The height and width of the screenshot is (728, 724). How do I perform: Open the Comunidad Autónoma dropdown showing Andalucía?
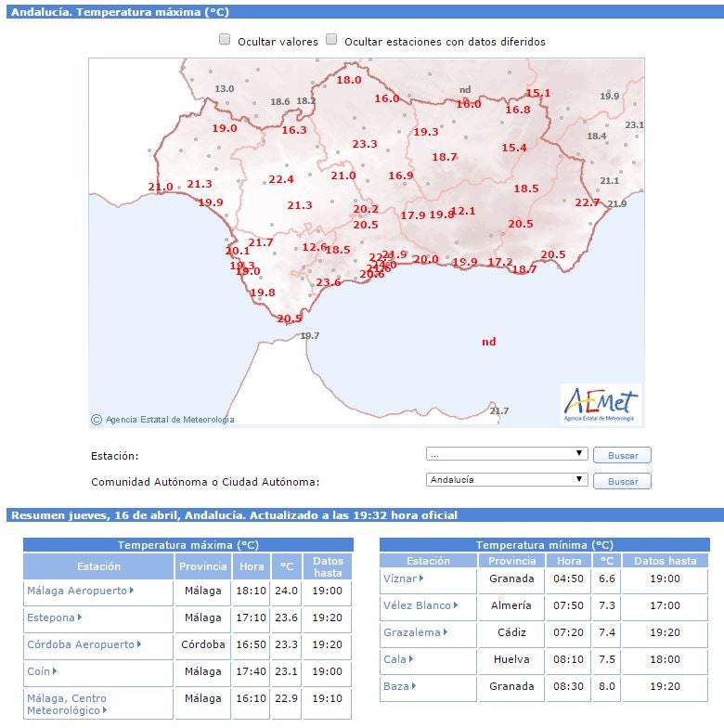point(507,480)
